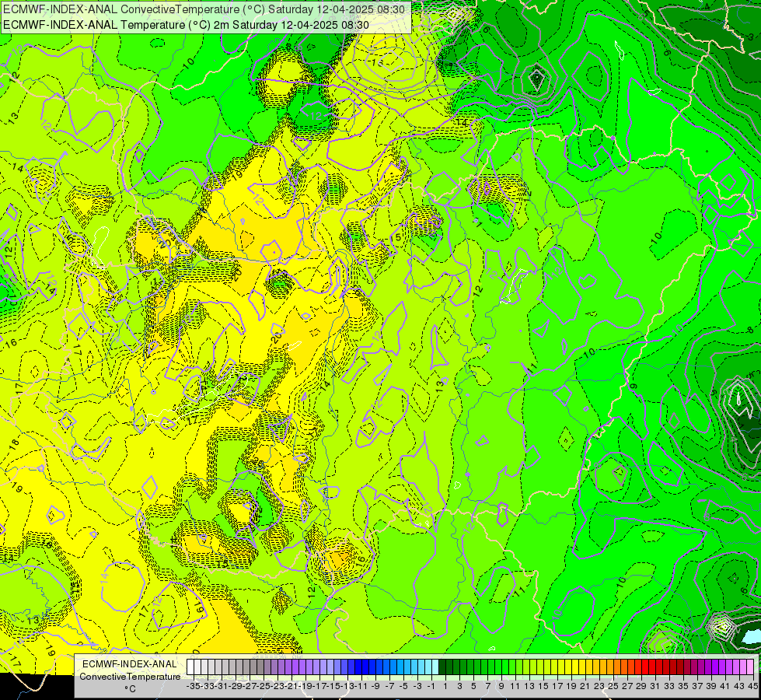Click the ECMWF-INDEX-ANAL label in the legend
The width and height of the screenshot is (761, 700).
[130, 664]
